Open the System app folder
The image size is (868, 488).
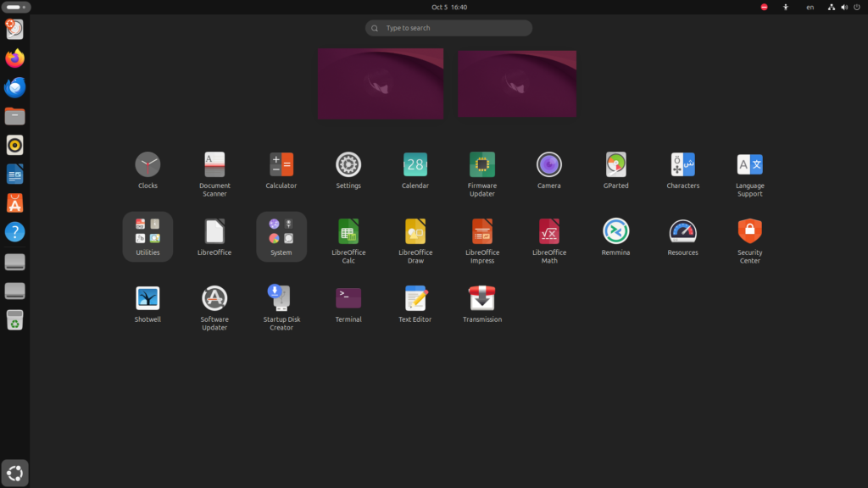281,237
